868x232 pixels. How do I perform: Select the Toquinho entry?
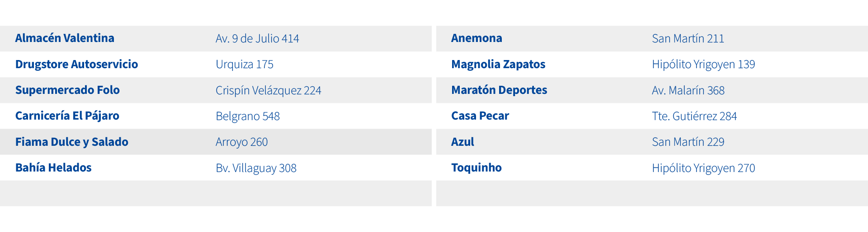(x=476, y=168)
